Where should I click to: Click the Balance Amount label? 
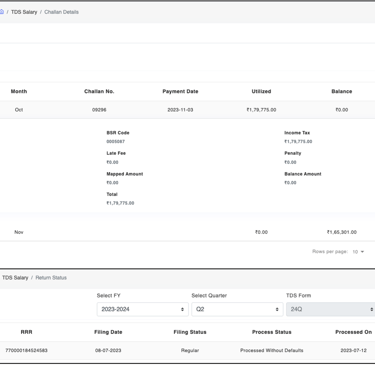point(303,174)
